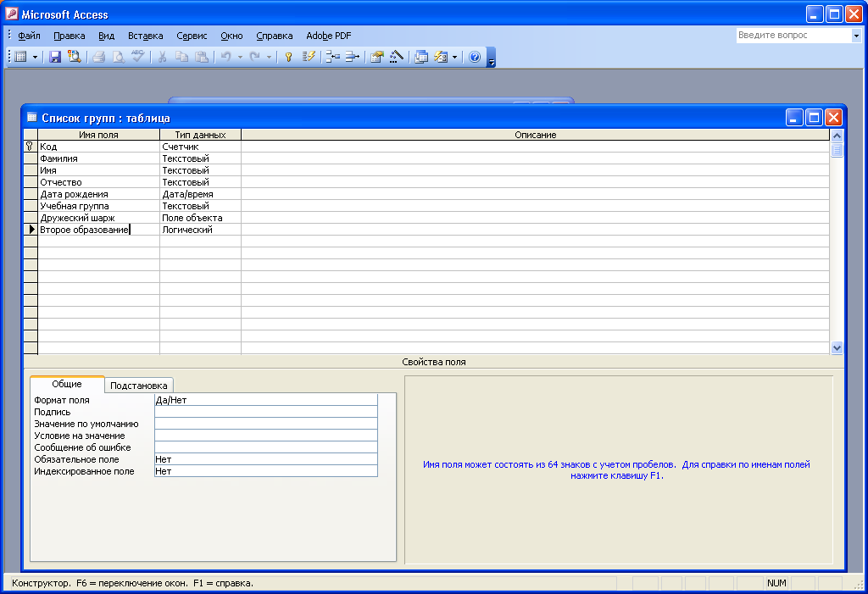Image resolution: width=868 pixels, height=594 pixels.
Task: Open the help question box dropdown arrow
Action: 856,36
